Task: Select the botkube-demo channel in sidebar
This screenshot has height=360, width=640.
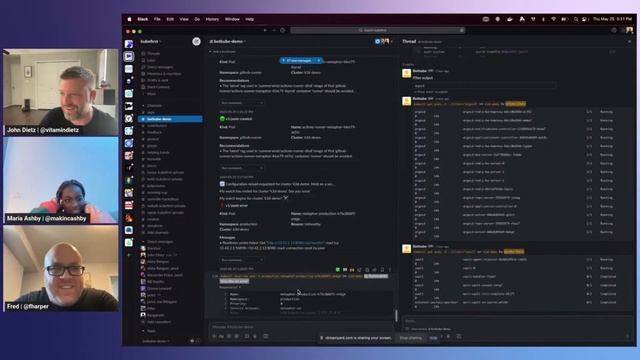Action: point(171,119)
